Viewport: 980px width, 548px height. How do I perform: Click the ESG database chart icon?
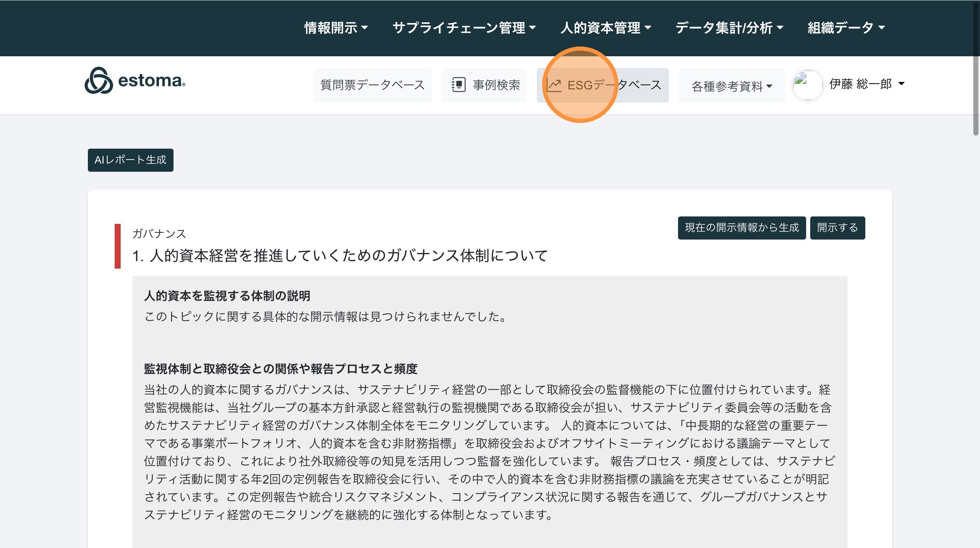pos(554,85)
